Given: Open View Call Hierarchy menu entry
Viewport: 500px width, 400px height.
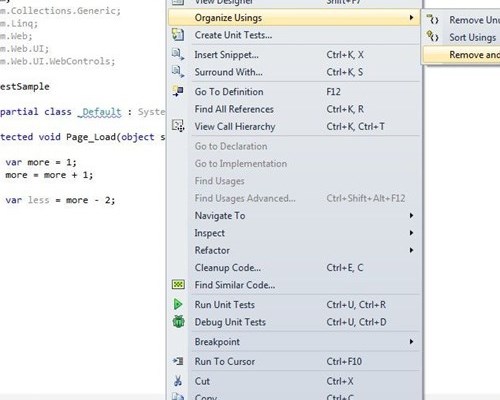Looking at the screenshot, I should 294,126.
